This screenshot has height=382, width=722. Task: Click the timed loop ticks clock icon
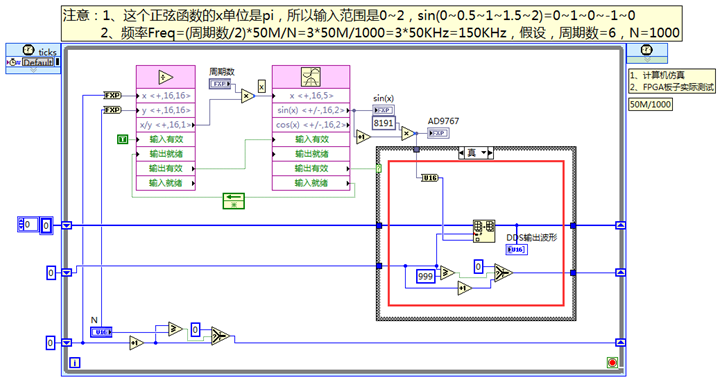(x=29, y=50)
